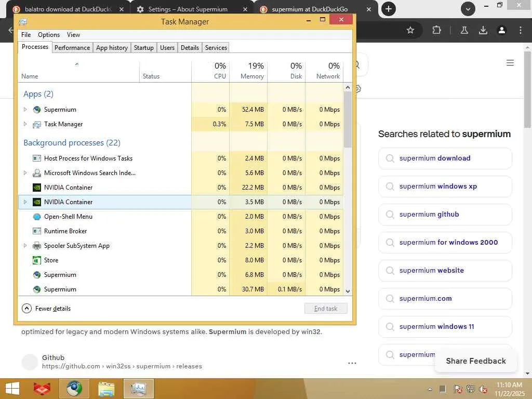Click the Spooler SubSystem App printer icon

pos(37,246)
